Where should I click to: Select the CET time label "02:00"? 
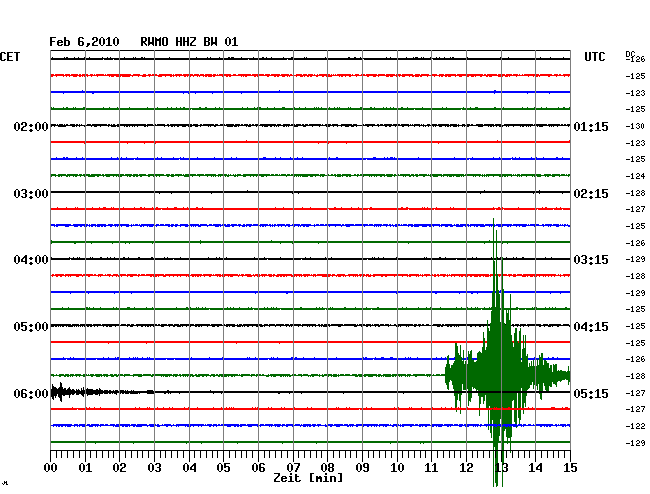31,126
